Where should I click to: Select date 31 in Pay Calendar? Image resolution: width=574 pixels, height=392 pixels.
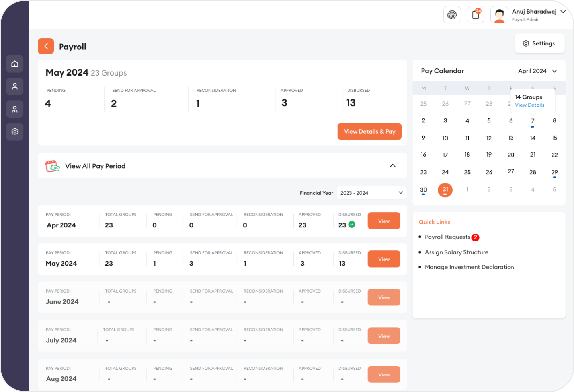pos(445,190)
